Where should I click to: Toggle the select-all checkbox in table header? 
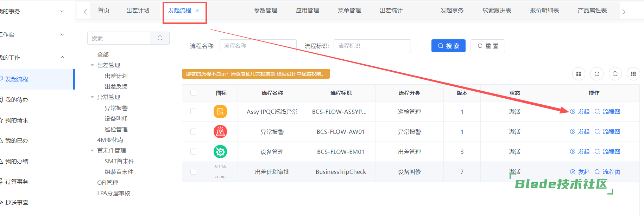click(x=193, y=93)
